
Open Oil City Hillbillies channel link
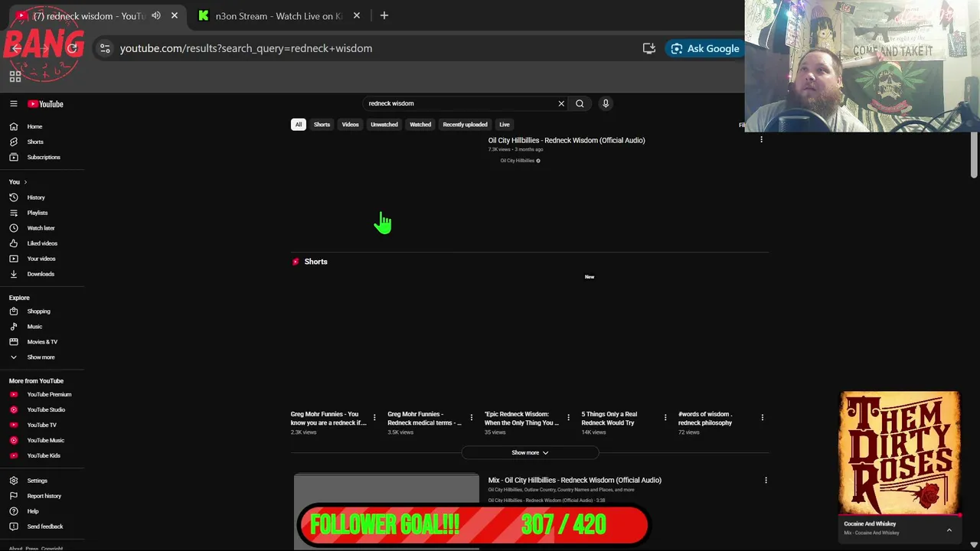[x=517, y=161]
